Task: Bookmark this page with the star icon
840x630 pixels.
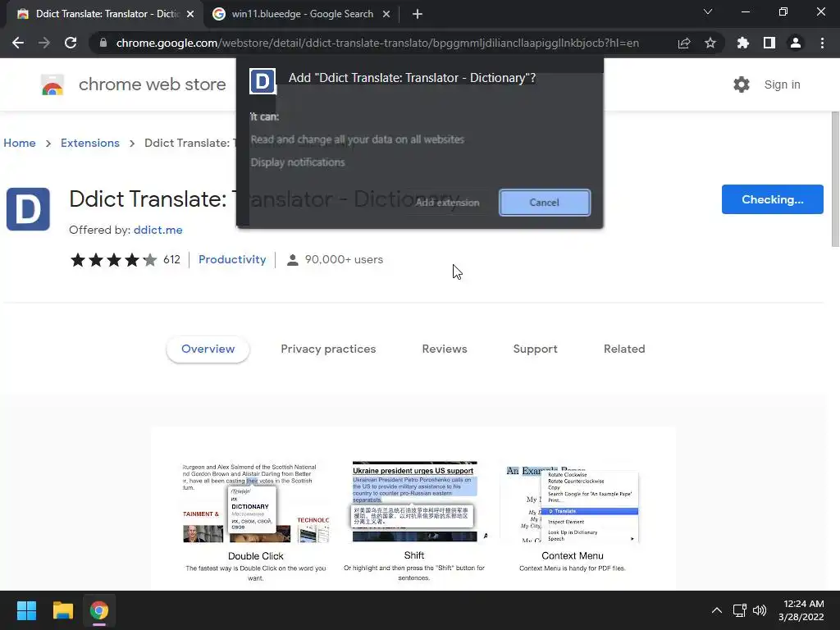Action: click(x=710, y=43)
